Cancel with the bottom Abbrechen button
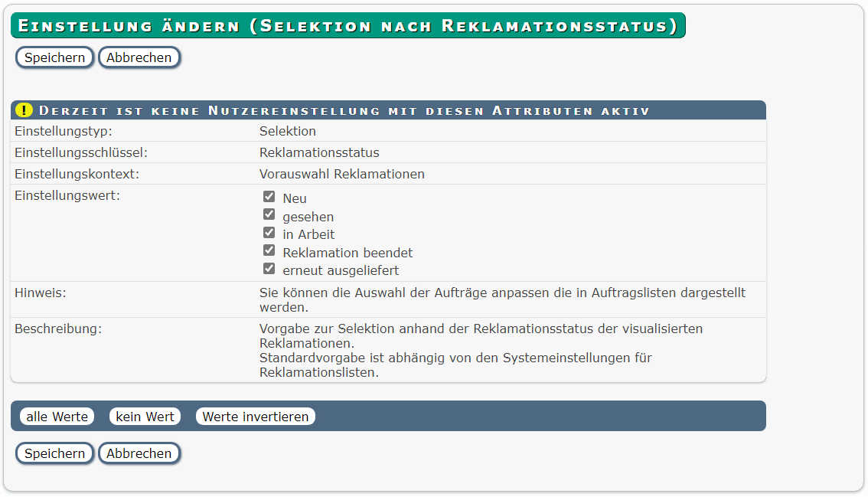This screenshot has width=868, height=497. pos(139,453)
